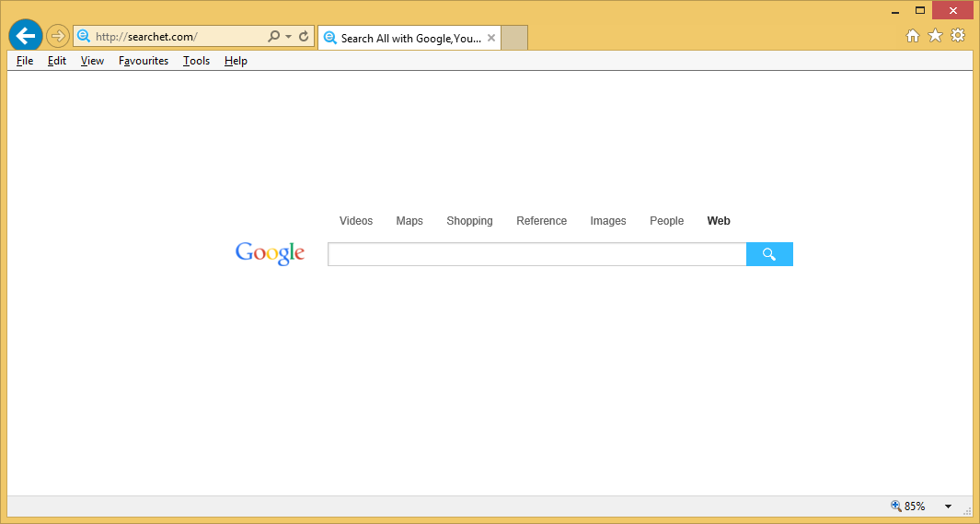Click the 85% zoom level button

coord(909,506)
